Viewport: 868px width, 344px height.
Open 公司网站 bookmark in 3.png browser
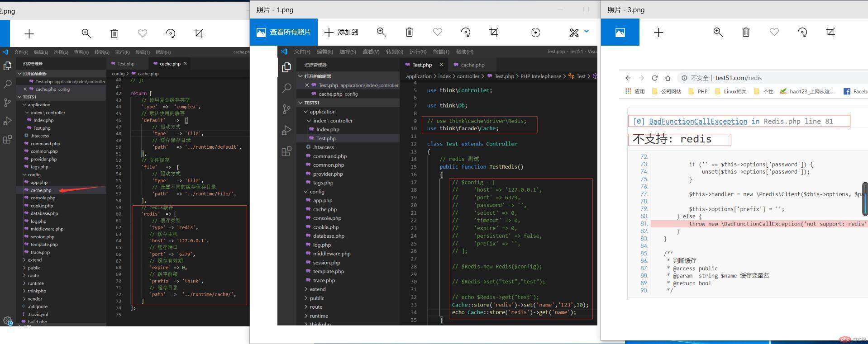point(667,91)
